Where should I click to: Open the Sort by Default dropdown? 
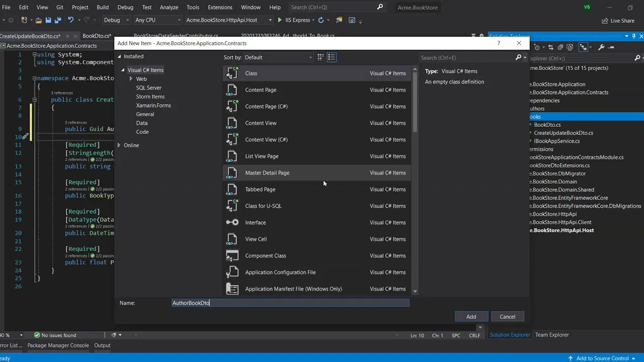(x=279, y=57)
